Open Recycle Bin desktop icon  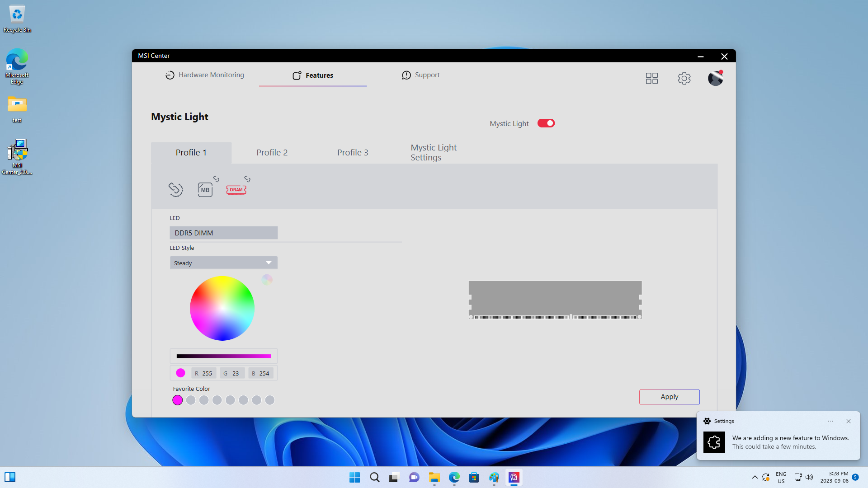[x=17, y=19]
